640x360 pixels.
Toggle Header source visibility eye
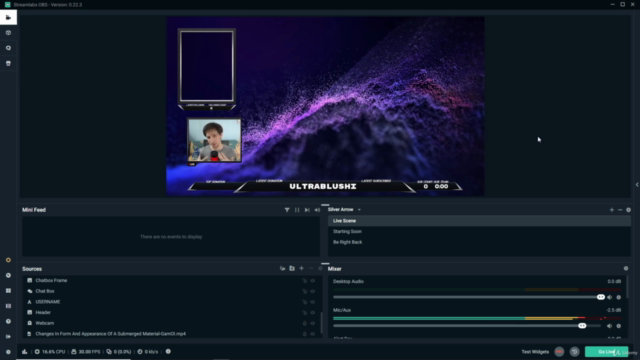[313, 313]
